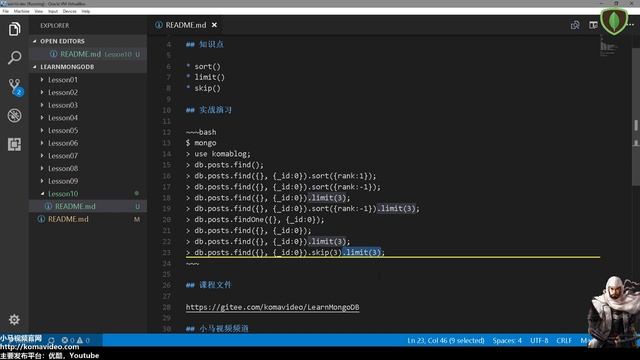Open the View menu of VirtualBox

click(x=39, y=11)
